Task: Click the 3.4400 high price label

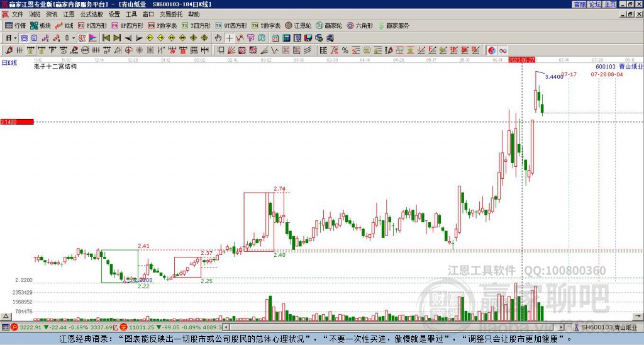Action: pyautogui.click(x=553, y=77)
